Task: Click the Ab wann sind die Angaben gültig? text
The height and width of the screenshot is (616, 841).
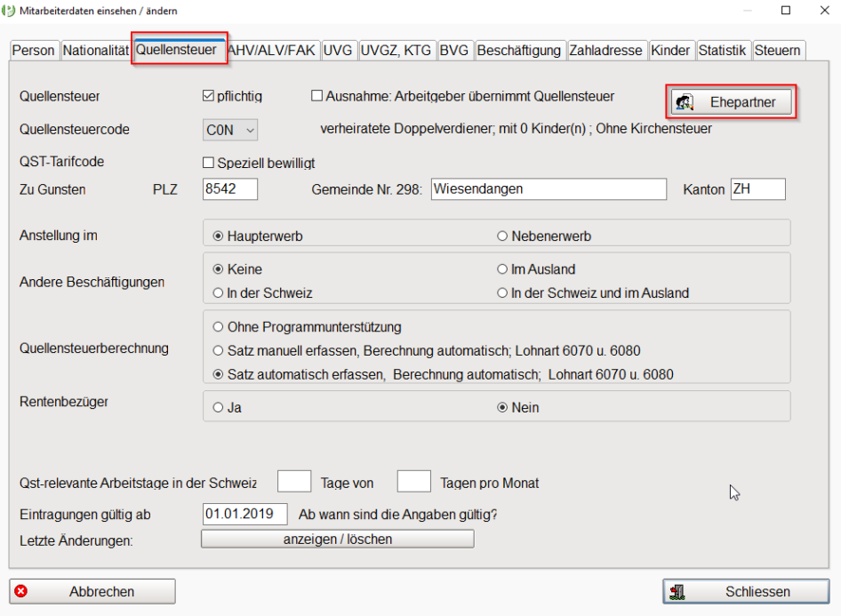Action: click(398, 515)
